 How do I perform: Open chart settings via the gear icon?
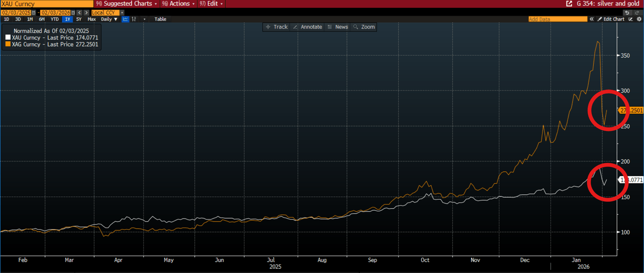coord(639,19)
